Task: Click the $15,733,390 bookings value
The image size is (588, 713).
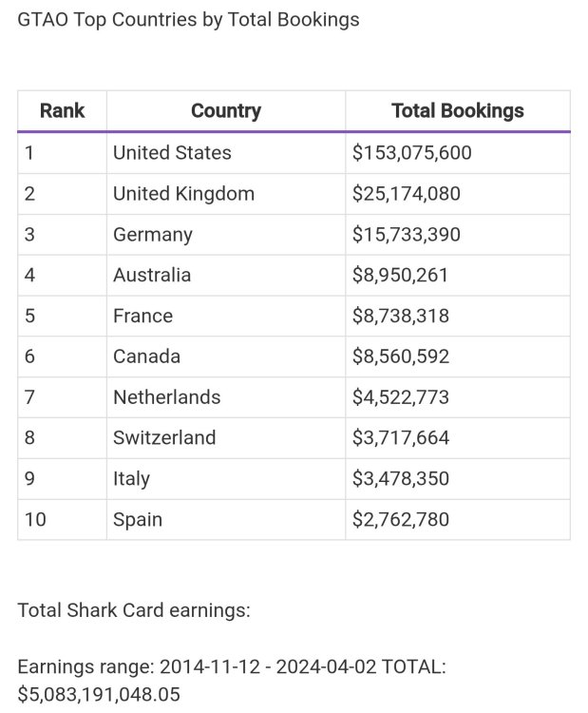Action: (x=406, y=235)
